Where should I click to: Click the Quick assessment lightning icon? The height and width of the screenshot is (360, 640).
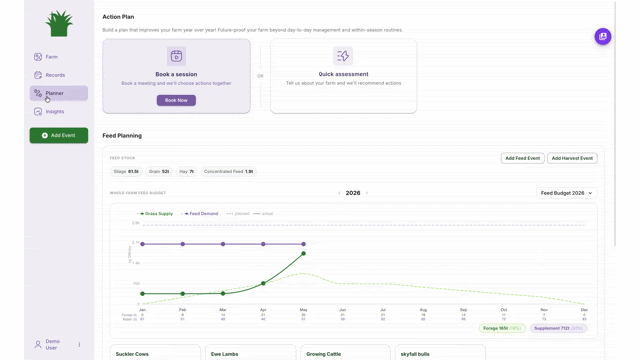pos(343,56)
